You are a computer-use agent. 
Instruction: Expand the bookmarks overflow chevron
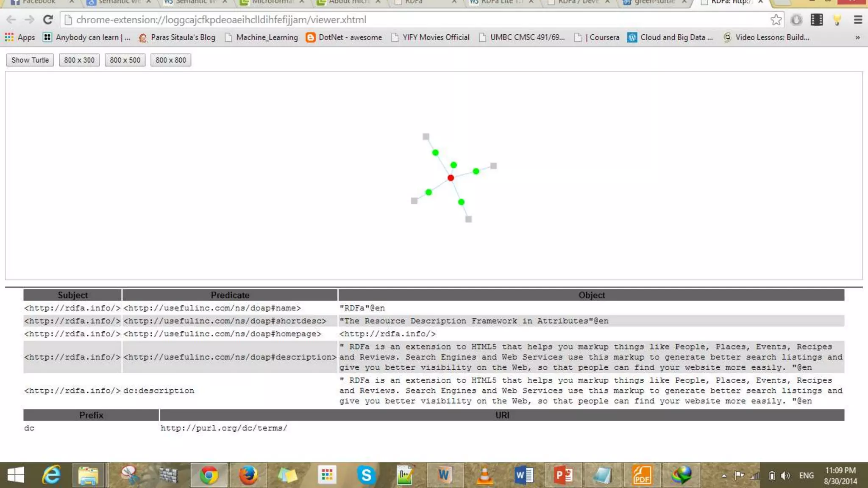[857, 37]
